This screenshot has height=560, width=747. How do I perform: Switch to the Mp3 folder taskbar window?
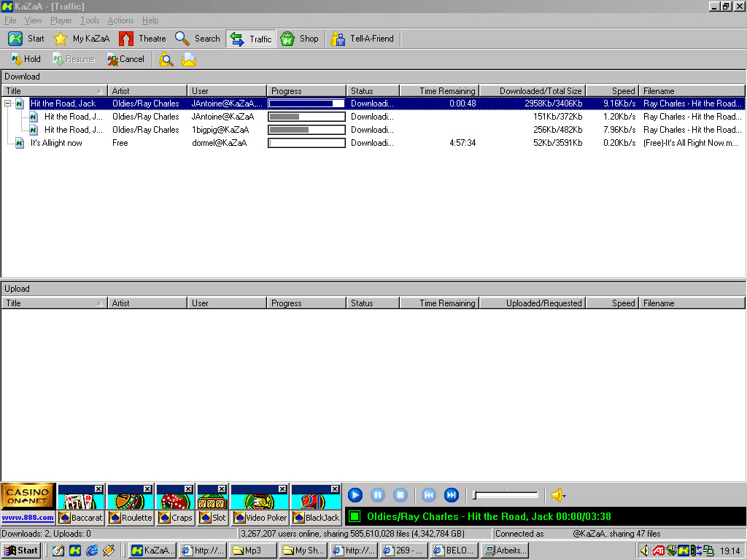[x=253, y=551]
